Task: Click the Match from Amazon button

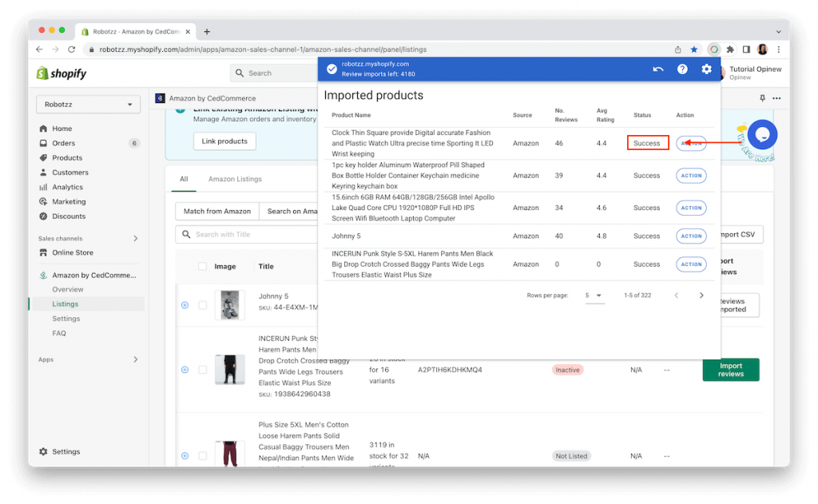Action: click(217, 212)
